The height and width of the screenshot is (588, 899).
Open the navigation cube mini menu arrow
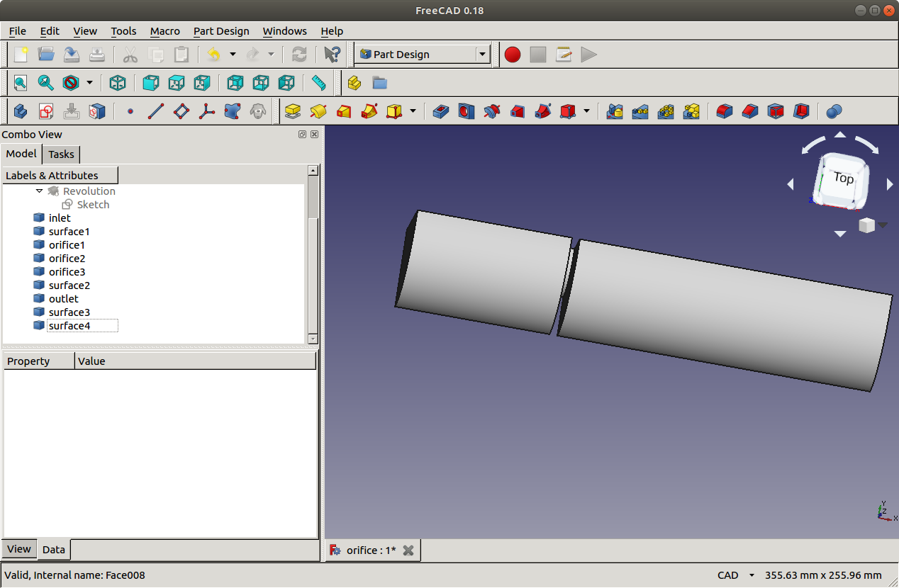tap(883, 225)
